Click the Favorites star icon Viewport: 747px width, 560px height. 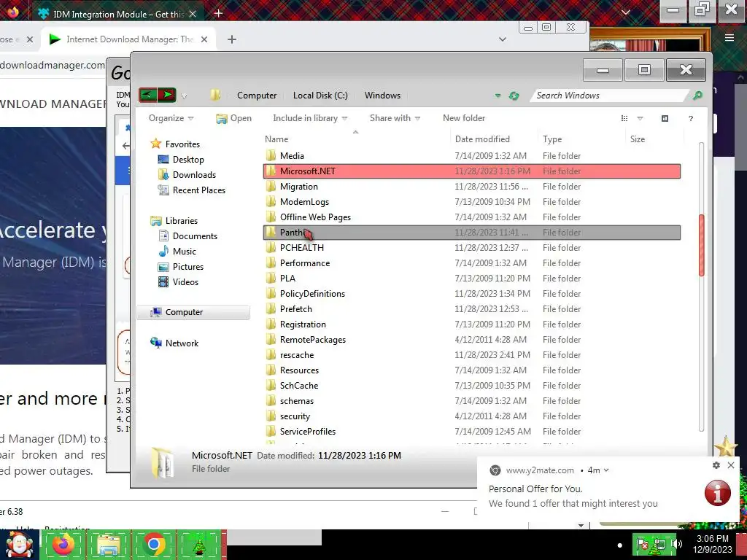pos(155,144)
